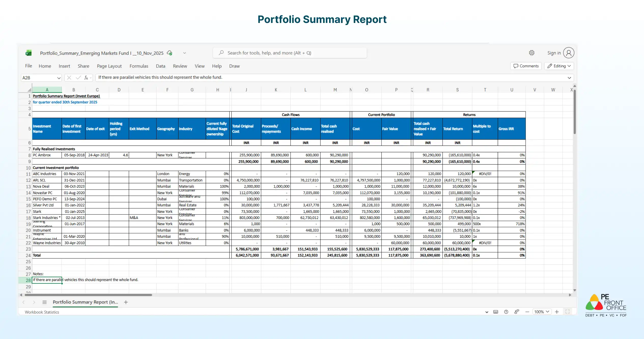Open the all sheets list icon
Image resolution: width=644 pixels, height=339 pixels.
tap(45, 302)
